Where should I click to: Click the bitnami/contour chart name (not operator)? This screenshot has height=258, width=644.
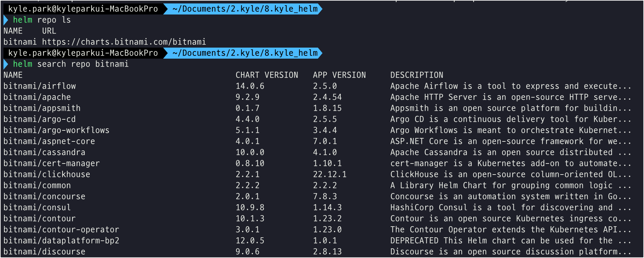tap(40, 219)
